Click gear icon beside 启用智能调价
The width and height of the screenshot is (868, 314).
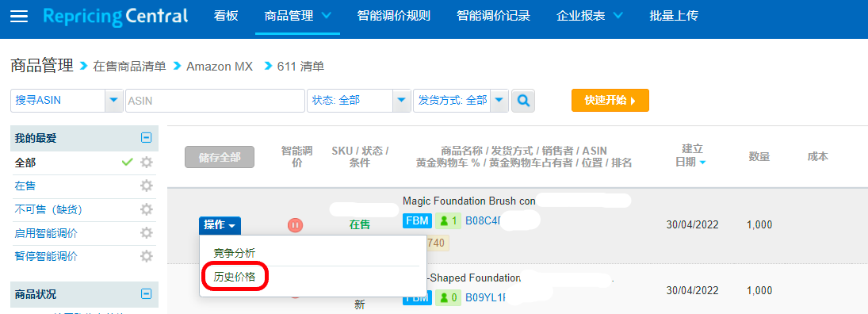coord(146,232)
